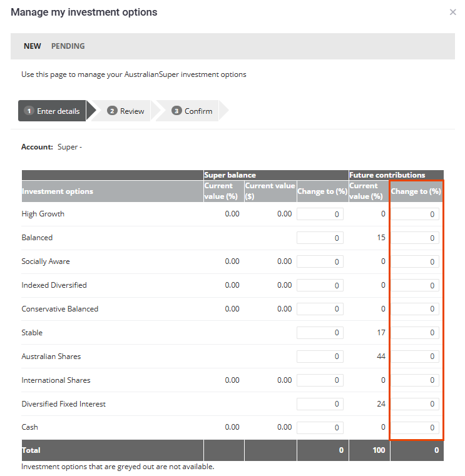This screenshot has width=465, height=476.
Task: Switch to the PENDING tab
Action: click(x=68, y=46)
